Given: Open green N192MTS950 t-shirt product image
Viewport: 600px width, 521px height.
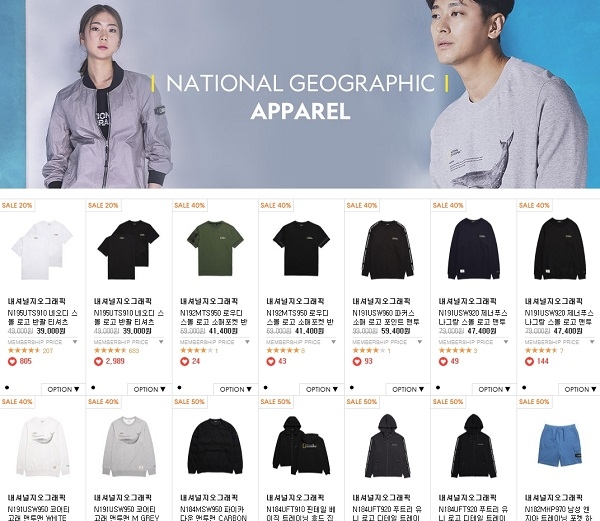Looking at the screenshot, I should 215,248.
